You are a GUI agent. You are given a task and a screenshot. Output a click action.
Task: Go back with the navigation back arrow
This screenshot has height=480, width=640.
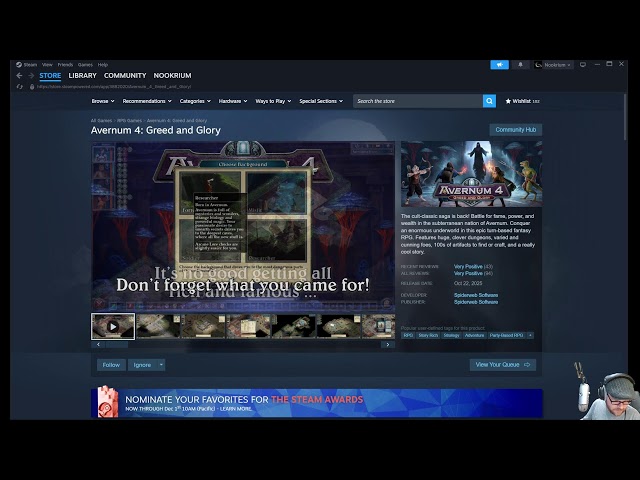[18, 76]
